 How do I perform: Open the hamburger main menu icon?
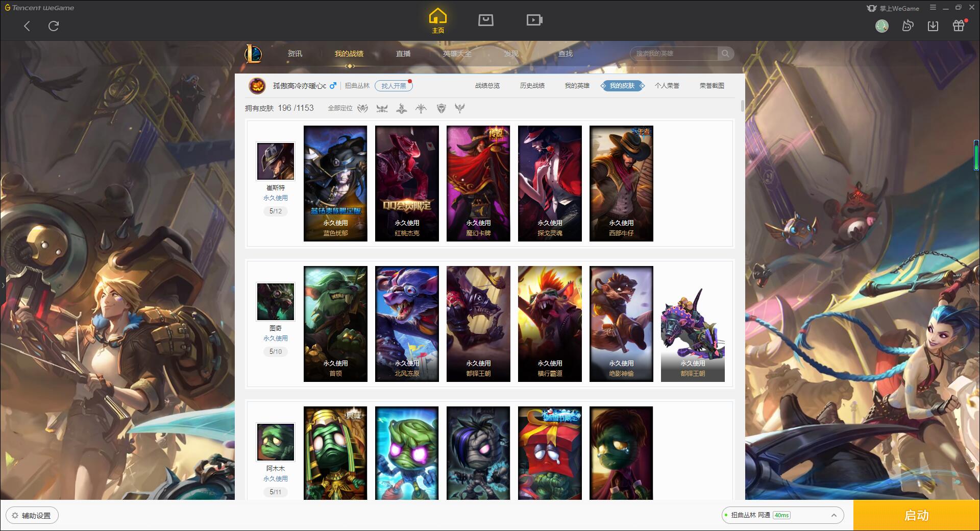pos(933,8)
